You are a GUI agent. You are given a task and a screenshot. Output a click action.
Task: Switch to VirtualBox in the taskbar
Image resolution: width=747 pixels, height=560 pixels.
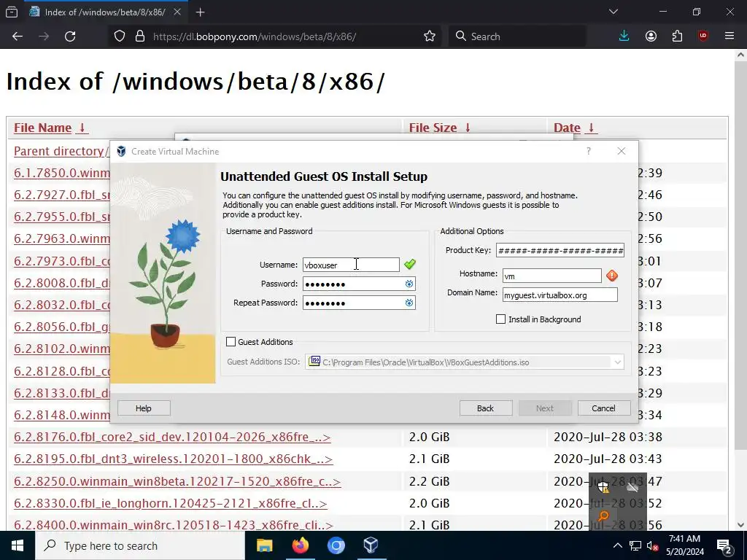[x=371, y=545]
